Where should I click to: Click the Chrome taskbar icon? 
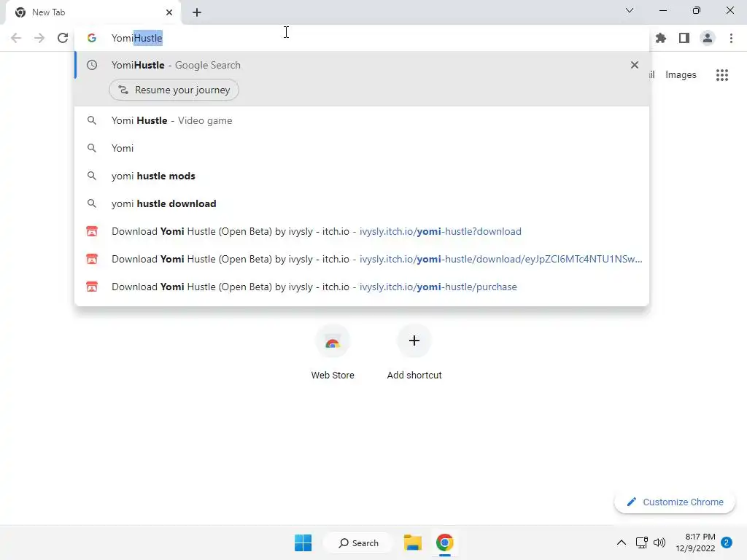click(x=444, y=542)
